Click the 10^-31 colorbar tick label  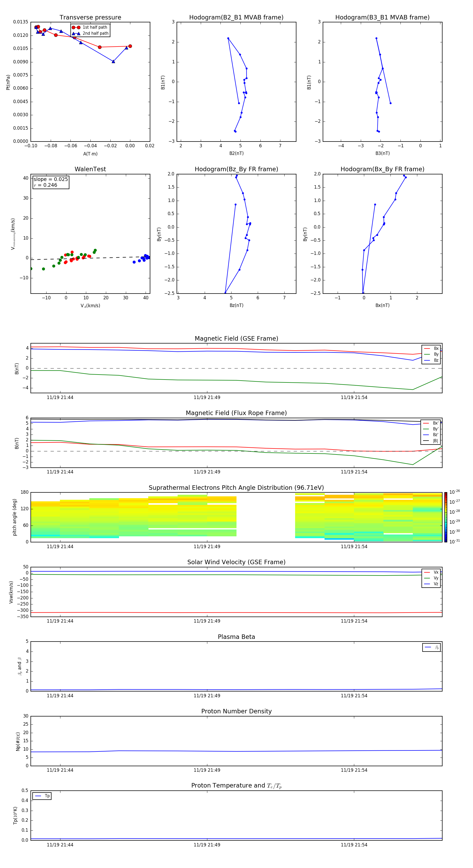[455, 542]
